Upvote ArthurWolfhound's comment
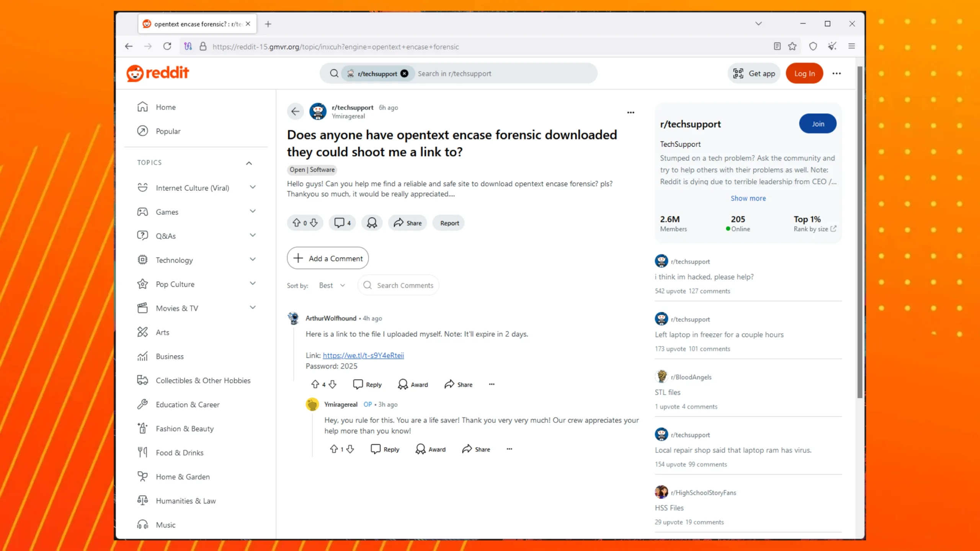Viewport: 980px width, 551px height. pos(315,384)
